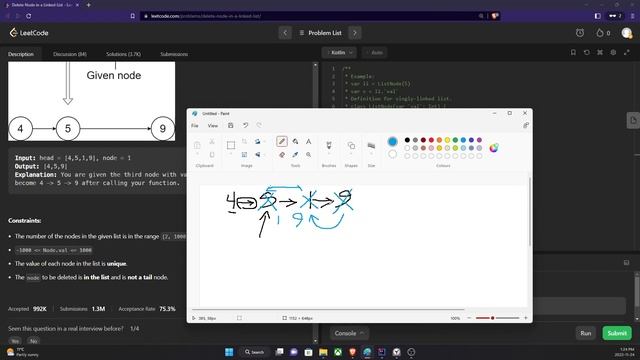The height and width of the screenshot is (360, 640).
Task: Open the LeetCode profile avatar
Action: coord(627,33)
